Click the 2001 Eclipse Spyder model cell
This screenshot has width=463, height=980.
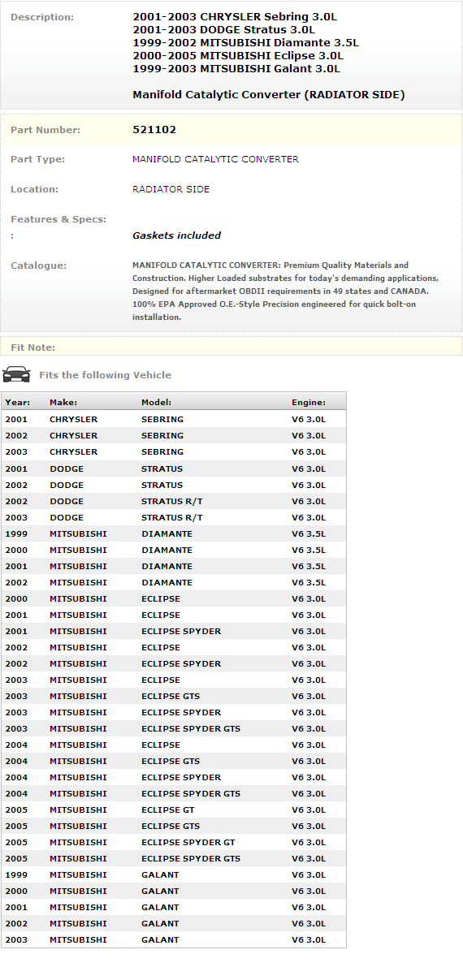click(181, 631)
